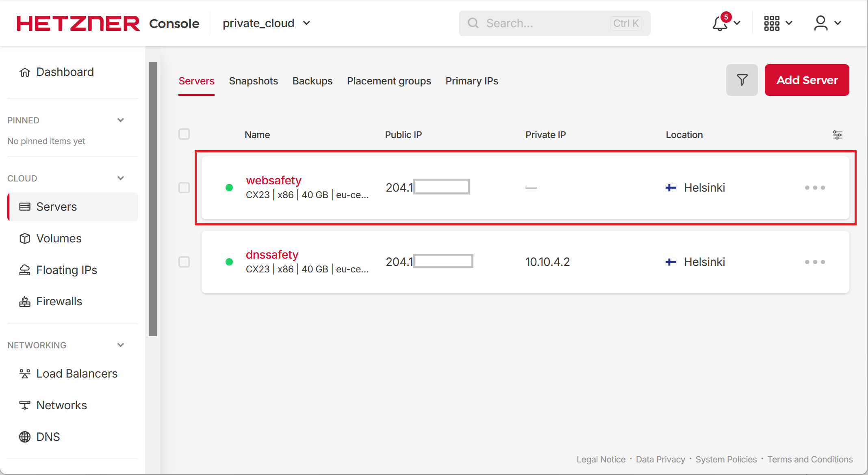Open the Dashboard page
This screenshot has width=868, height=475.
pos(56,72)
